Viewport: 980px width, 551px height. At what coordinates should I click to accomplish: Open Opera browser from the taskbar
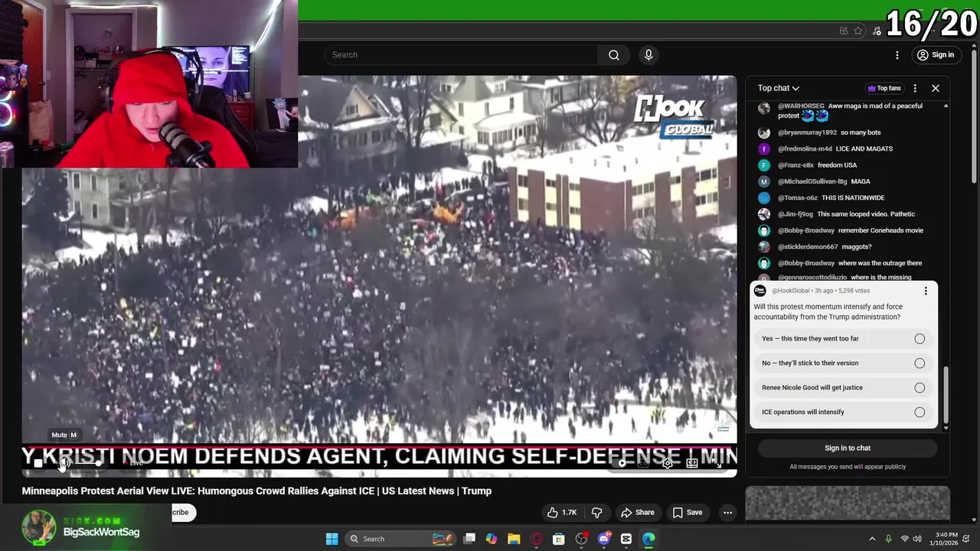click(537, 539)
